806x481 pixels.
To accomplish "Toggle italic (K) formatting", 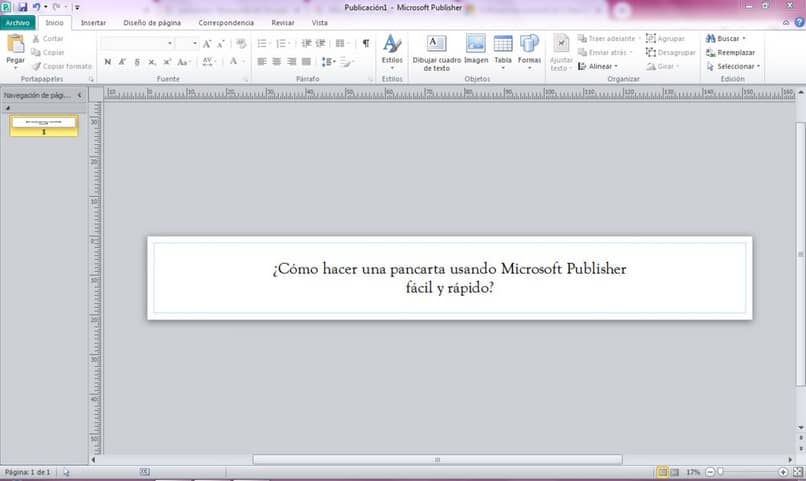I will [122, 62].
